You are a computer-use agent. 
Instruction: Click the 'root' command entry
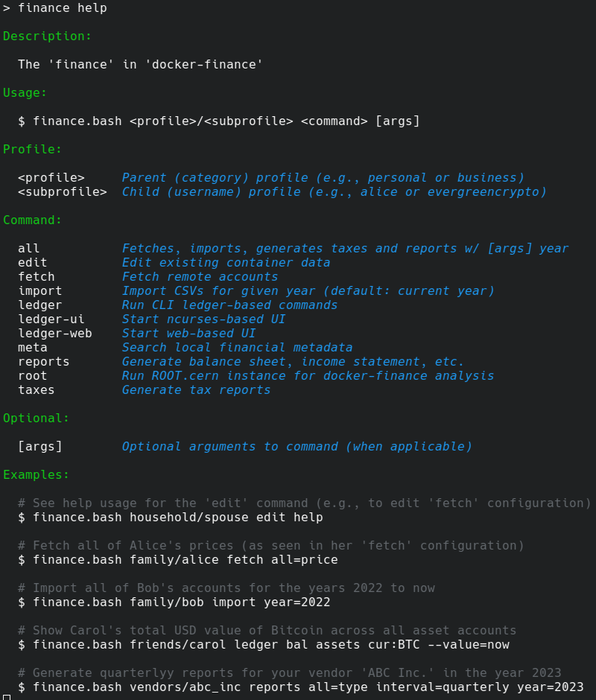pyautogui.click(x=33, y=375)
